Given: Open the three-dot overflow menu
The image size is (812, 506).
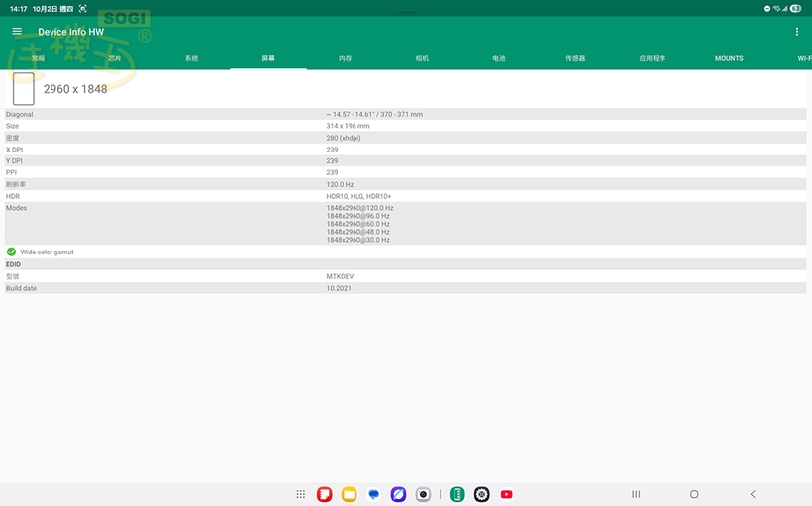Looking at the screenshot, I should 797,32.
